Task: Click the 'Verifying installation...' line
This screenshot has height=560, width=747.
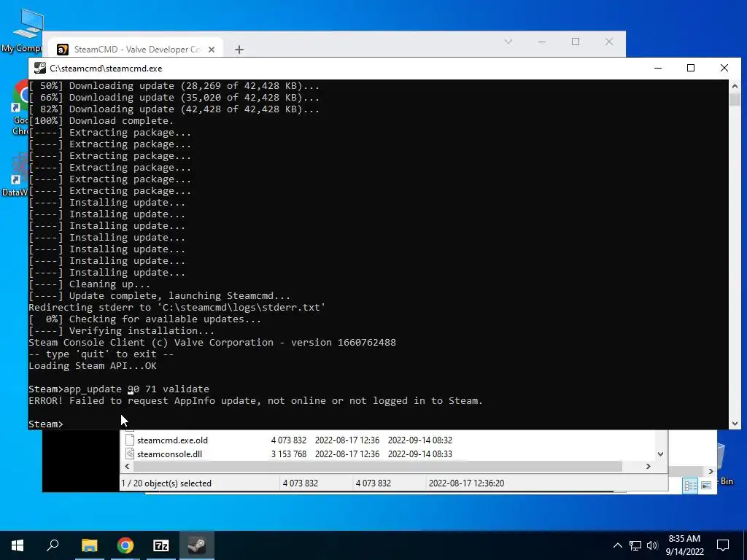Action: click(x=122, y=331)
